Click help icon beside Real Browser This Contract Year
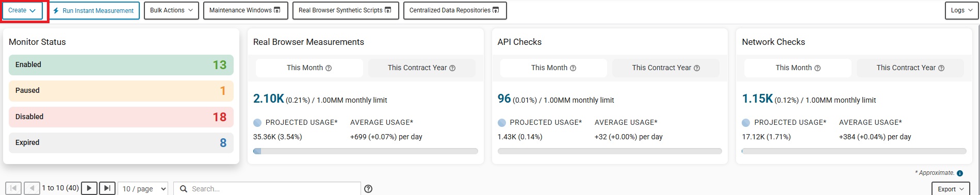980x195 pixels. [x=452, y=68]
